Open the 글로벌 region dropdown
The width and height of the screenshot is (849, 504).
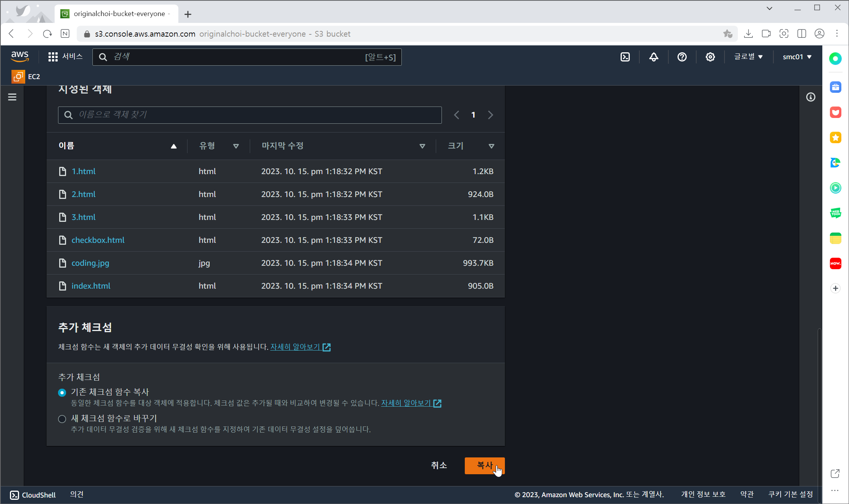point(748,57)
